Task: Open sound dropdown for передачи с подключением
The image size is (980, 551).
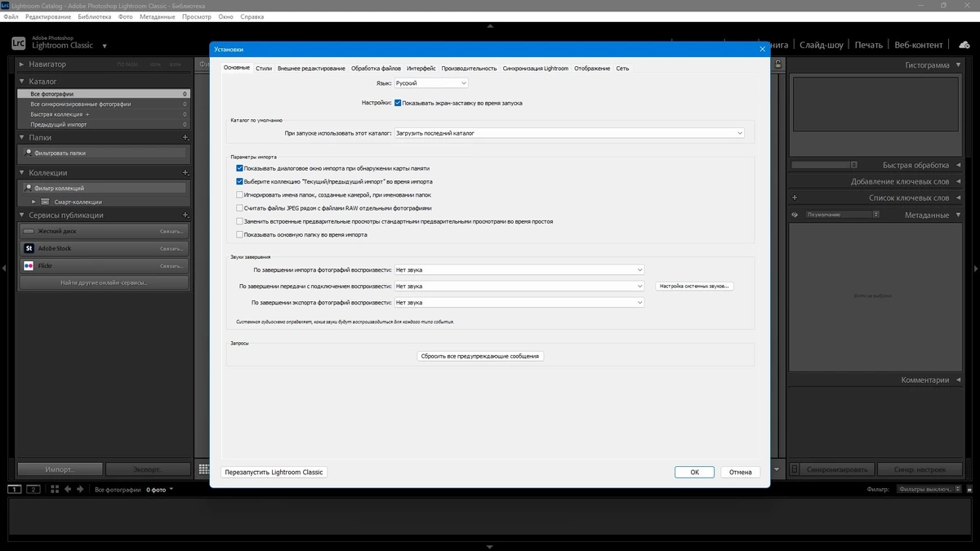Action: point(519,287)
